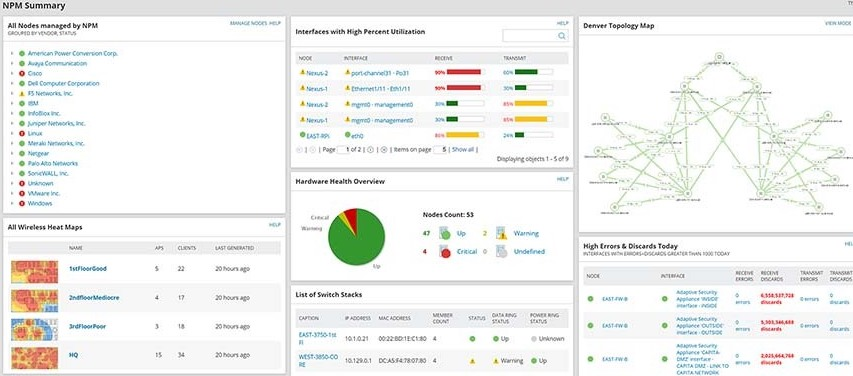Click the red critical status icon beside Cisco

tap(22, 73)
